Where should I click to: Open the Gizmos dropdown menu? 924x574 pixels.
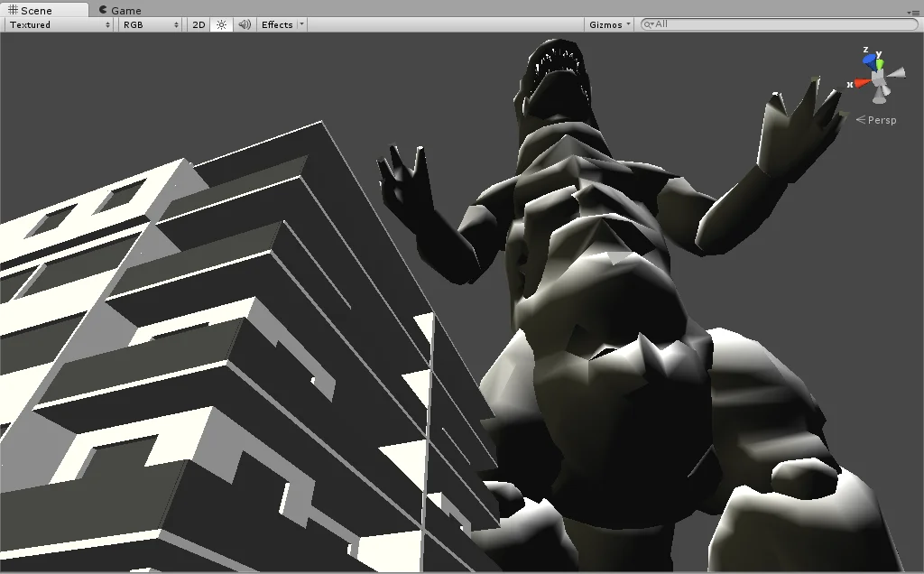tap(608, 24)
